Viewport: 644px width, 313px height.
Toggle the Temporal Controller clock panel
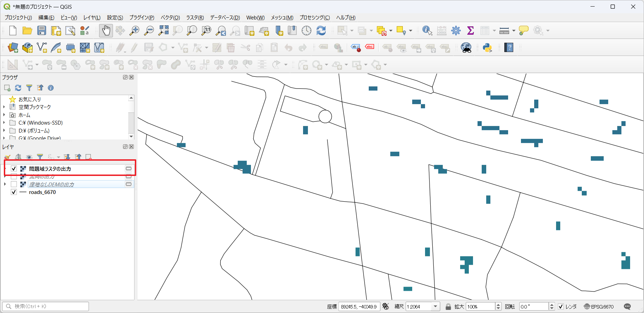[307, 31]
